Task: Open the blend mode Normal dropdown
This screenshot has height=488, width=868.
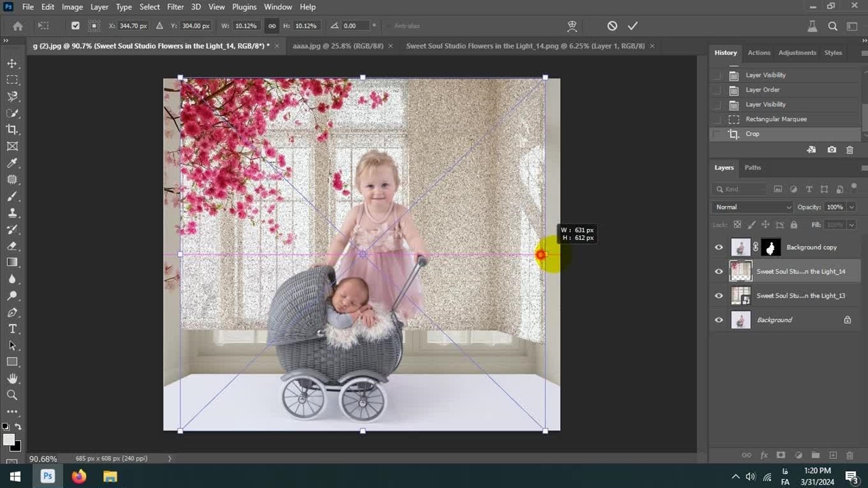Action: 752,207
